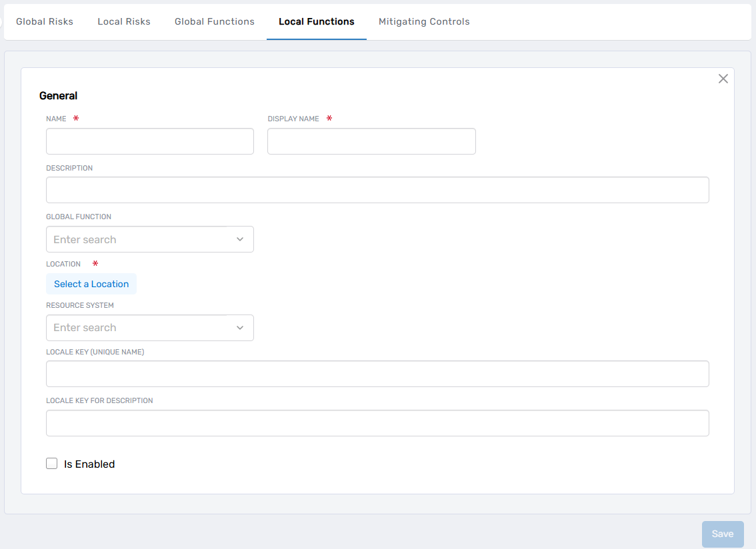
Task: Focus the Description text field
Action: coord(377,190)
